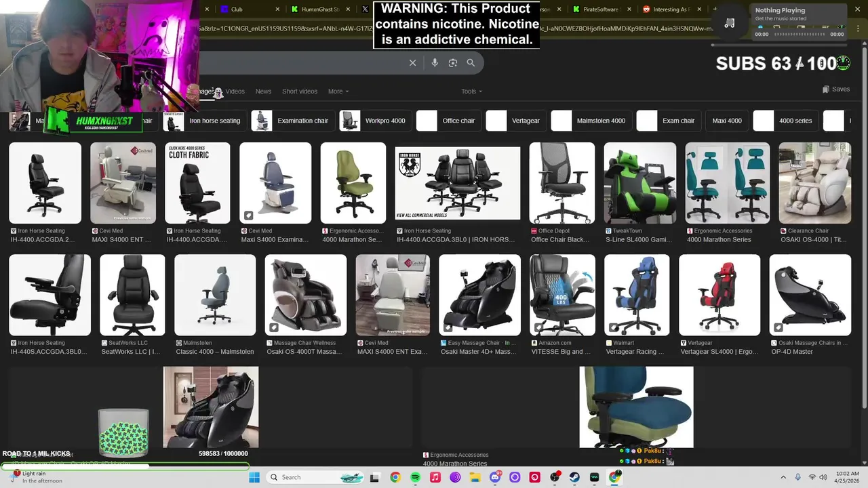The width and height of the screenshot is (868, 488).
Task: Open Windows Start menu
Action: pos(254,477)
